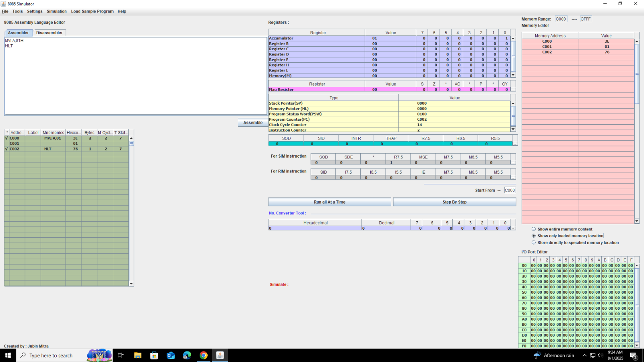Open the Windows Start menu
This screenshot has width=644, height=362.
[8, 355]
